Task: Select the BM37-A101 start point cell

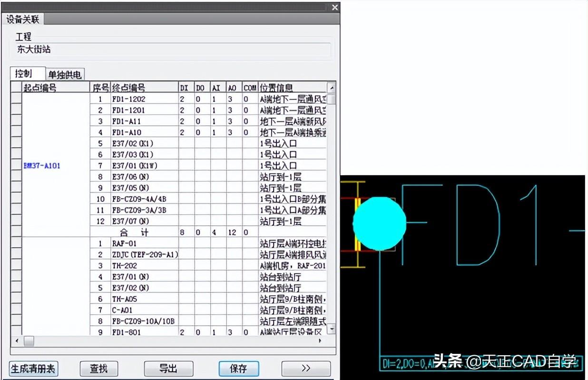Action: (x=42, y=166)
